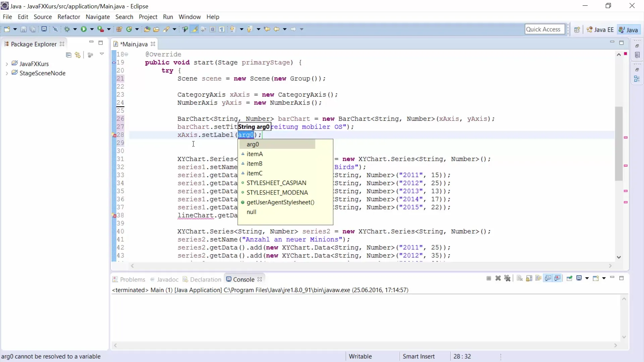644x362 pixels.
Task: Toggle Scroll Lock in Console toolbar
Action: (529, 278)
